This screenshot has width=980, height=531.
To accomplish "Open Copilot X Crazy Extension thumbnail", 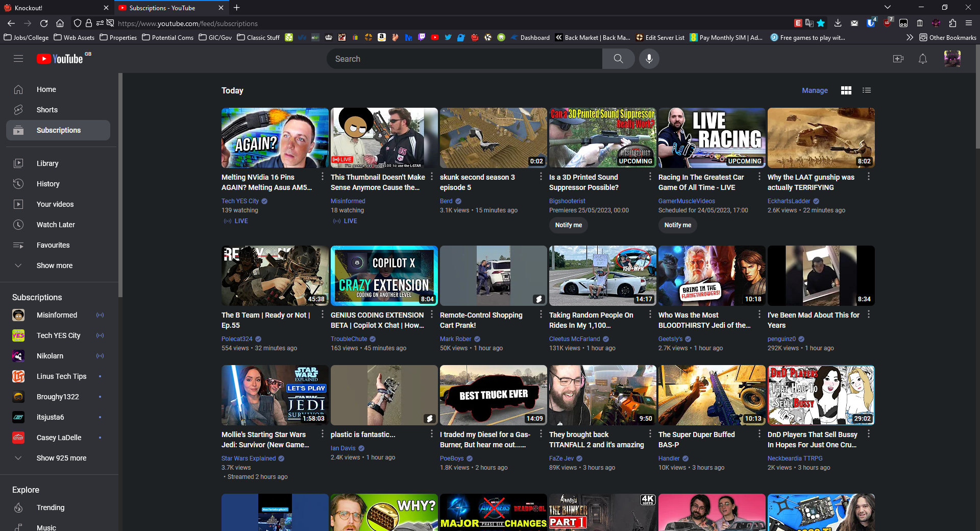I will (384, 276).
